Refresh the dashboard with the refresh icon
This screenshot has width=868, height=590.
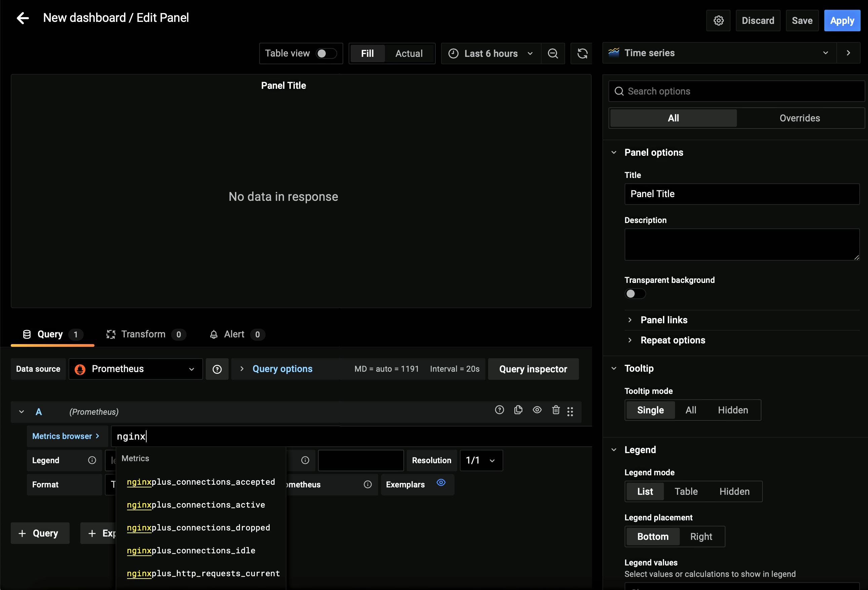[582, 53]
